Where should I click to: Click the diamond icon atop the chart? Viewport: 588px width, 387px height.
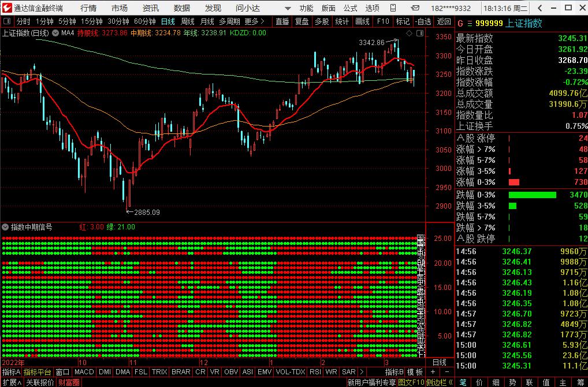tap(409, 34)
